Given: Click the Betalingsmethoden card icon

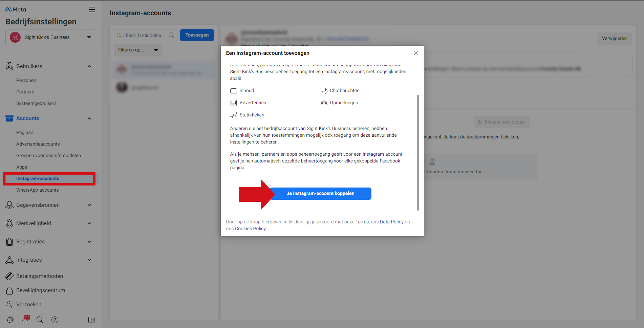Looking at the screenshot, I should pos(9,276).
